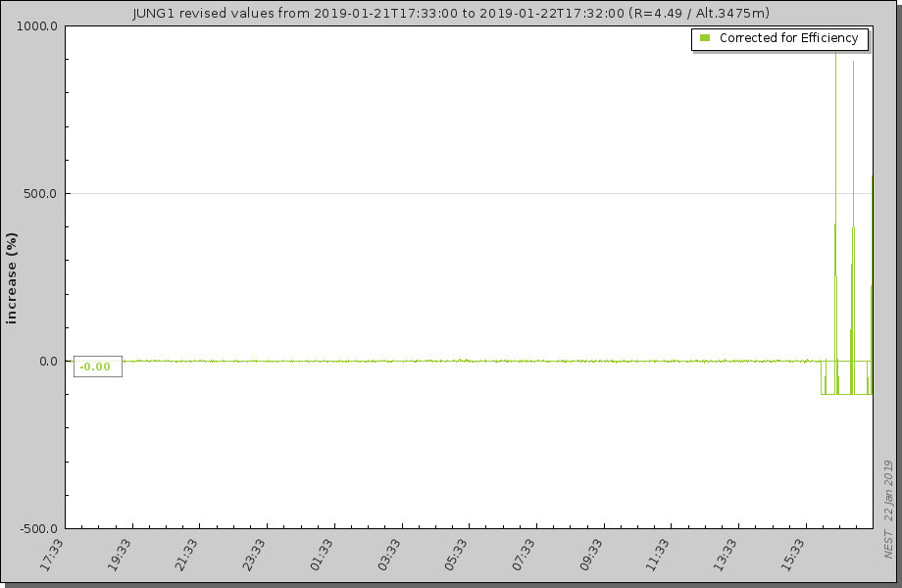
Task: Click x-axis time label 15:33
Action: click(x=792, y=554)
